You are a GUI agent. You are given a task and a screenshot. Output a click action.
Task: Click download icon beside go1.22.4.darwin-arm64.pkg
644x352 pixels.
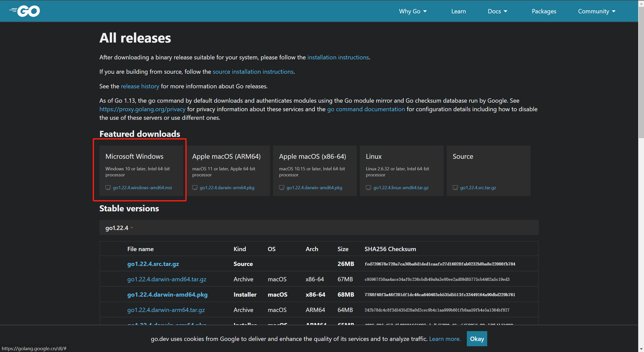coord(195,188)
